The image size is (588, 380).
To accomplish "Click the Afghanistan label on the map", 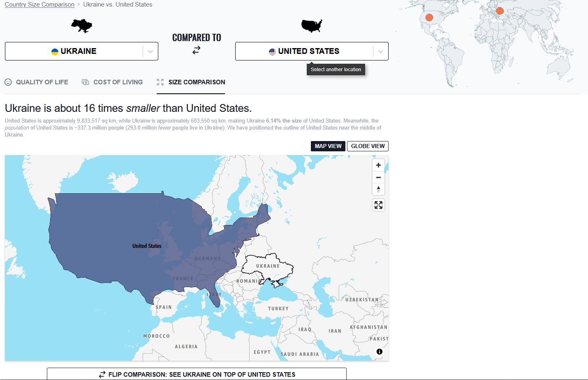I will coord(368,327).
